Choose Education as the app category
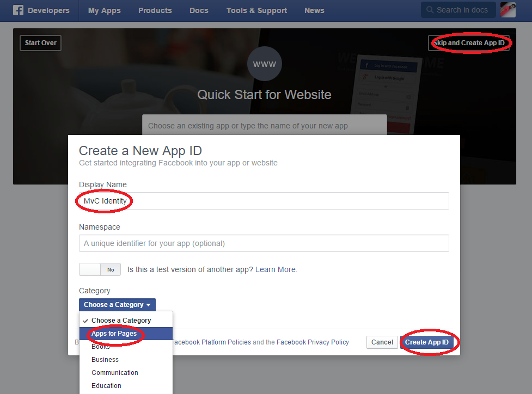 click(106, 385)
